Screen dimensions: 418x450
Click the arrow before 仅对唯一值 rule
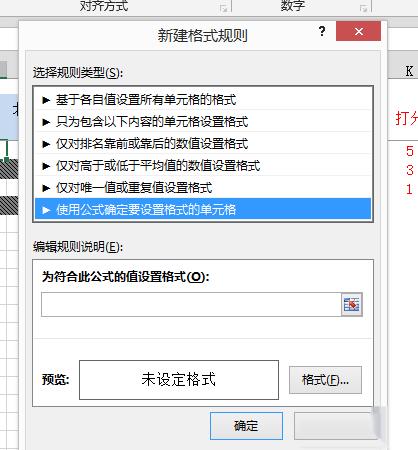click(x=46, y=188)
